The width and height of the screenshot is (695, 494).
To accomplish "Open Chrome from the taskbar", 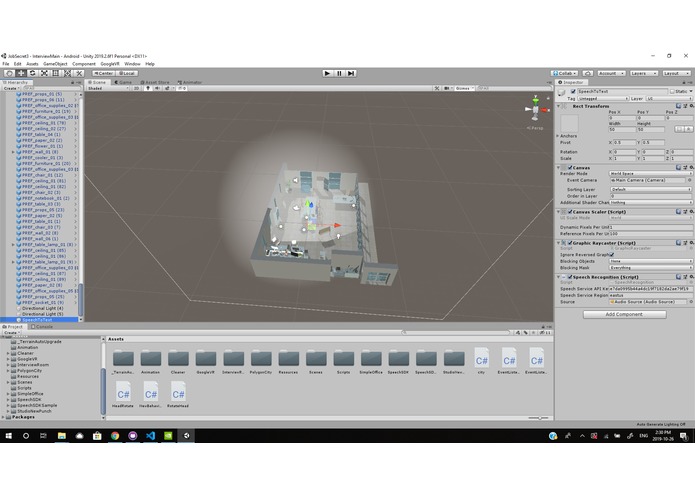I will pyautogui.click(x=115, y=436).
